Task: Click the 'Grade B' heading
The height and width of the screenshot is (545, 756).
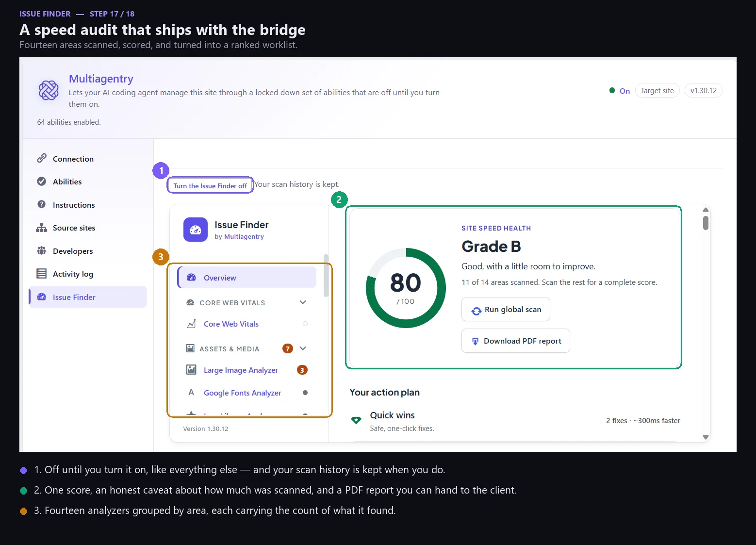Action: (491, 247)
